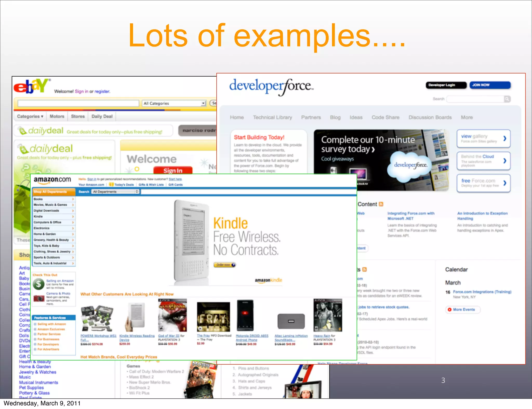The width and height of the screenshot is (532, 409).
Task: Click the JOIN NOW button
Action: pyautogui.click(x=490, y=85)
